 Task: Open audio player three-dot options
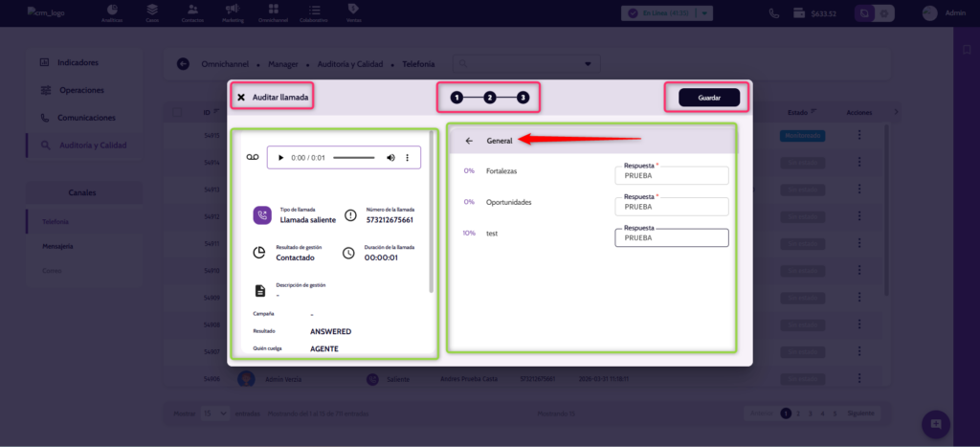click(x=408, y=157)
